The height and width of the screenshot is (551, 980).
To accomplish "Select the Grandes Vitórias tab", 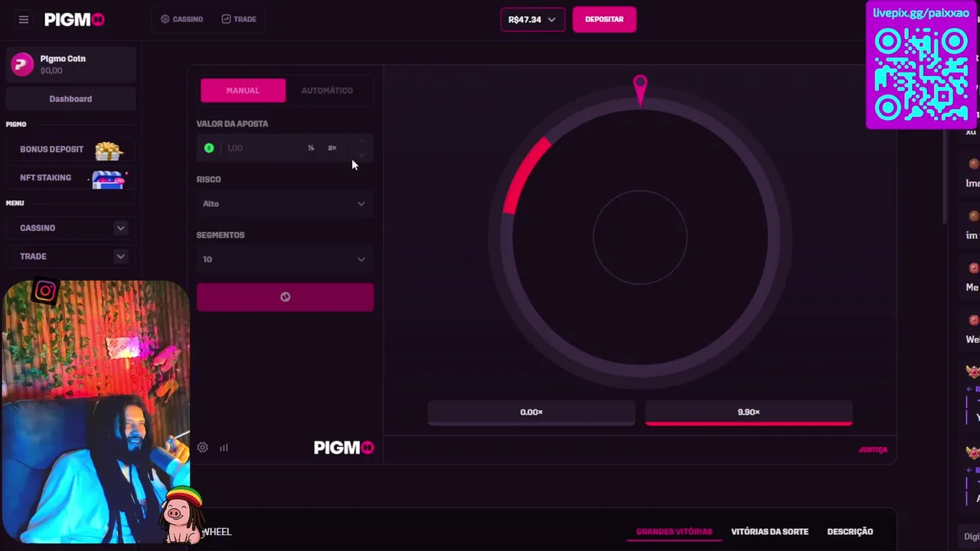I will point(674,531).
